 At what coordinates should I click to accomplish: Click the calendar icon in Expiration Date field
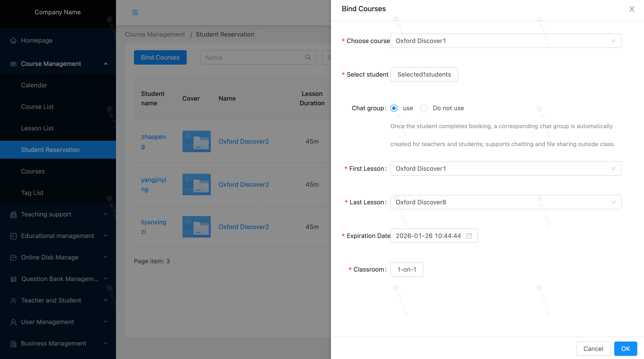[469, 236]
